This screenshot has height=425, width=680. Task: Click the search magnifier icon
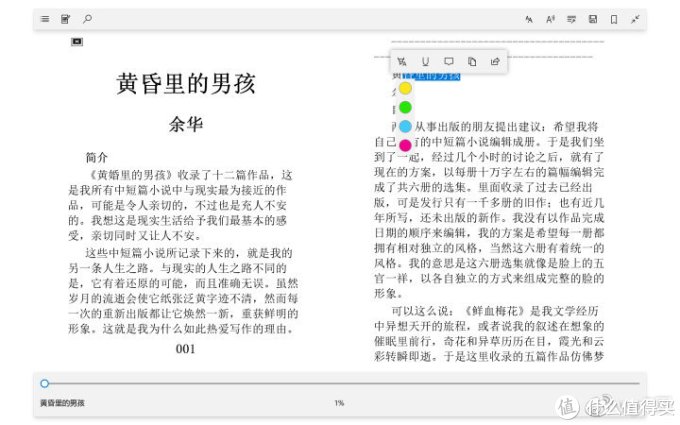pos(87,19)
